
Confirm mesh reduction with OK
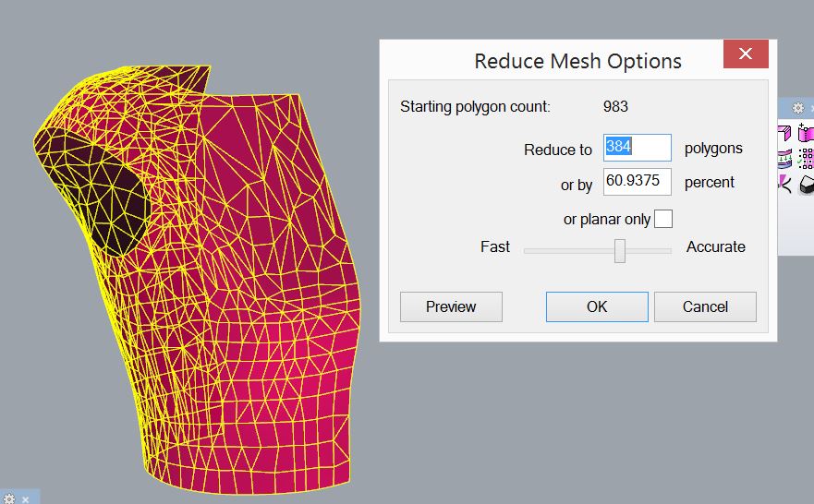(597, 306)
